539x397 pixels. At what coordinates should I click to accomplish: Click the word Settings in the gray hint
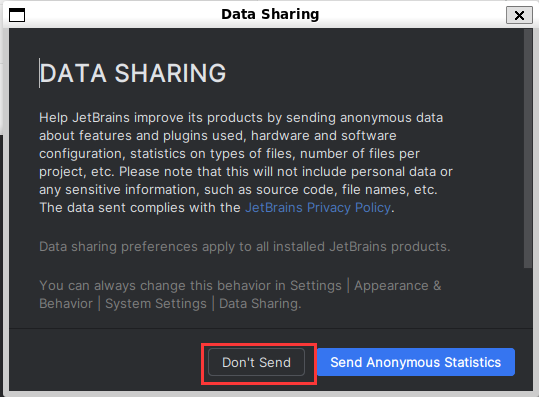point(316,286)
